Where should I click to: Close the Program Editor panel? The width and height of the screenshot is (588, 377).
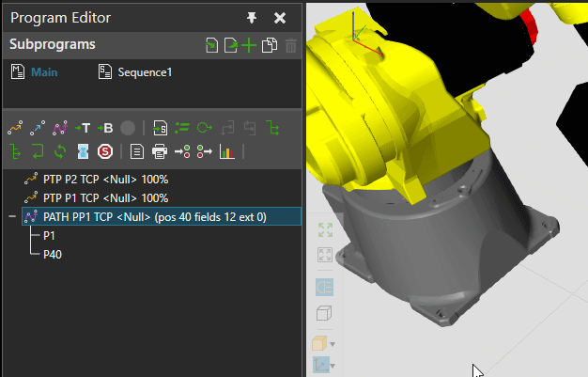tap(280, 18)
